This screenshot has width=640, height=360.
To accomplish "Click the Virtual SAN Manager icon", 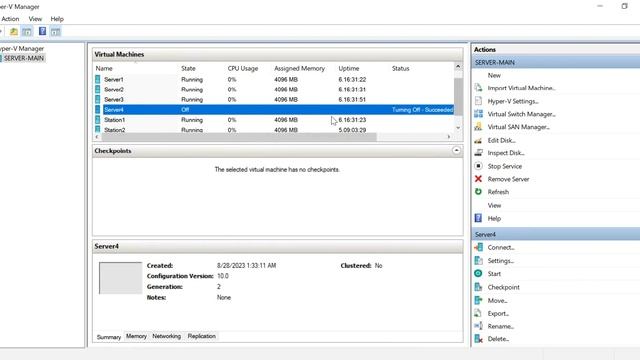I will pyautogui.click(x=478, y=127).
